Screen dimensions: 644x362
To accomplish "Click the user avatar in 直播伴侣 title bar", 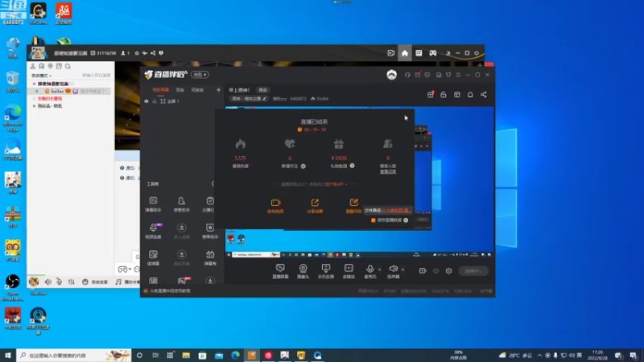I will coord(392,75).
